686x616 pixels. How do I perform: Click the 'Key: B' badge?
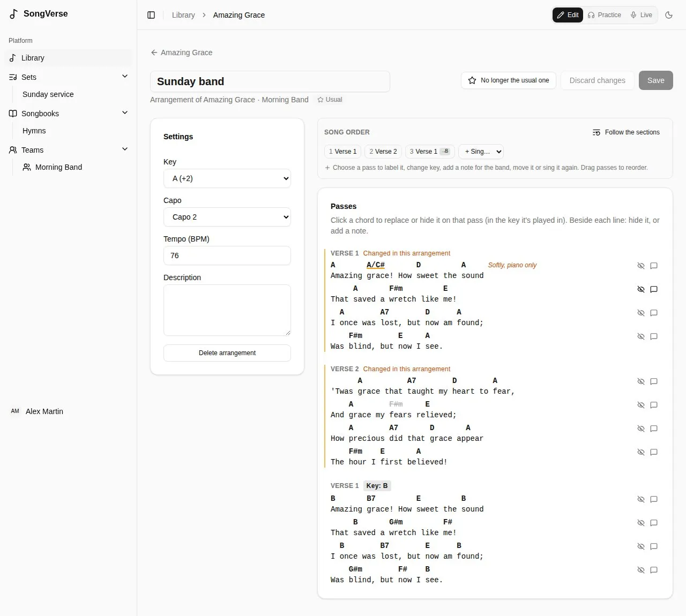[x=377, y=486]
